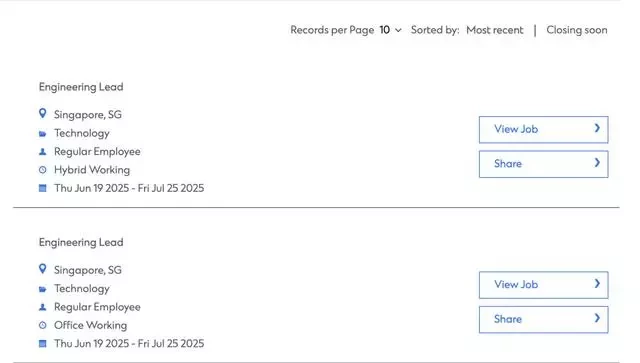Click the location pin icon in the second job listing

pos(42,269)
